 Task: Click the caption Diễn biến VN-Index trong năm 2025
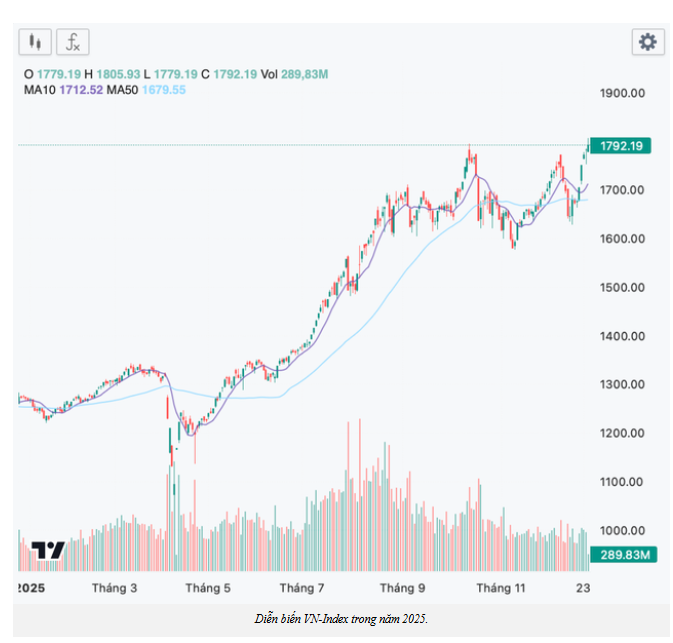click(342, 620)
